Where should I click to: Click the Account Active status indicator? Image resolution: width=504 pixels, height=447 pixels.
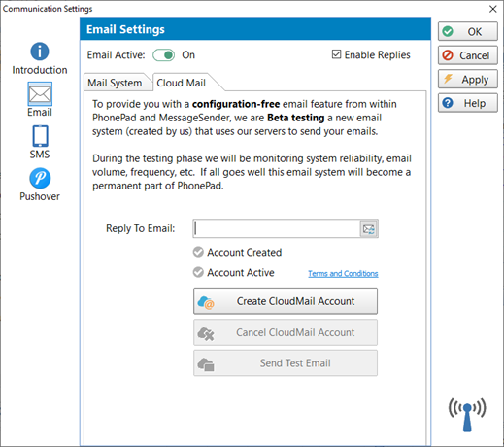coord(198,272)
